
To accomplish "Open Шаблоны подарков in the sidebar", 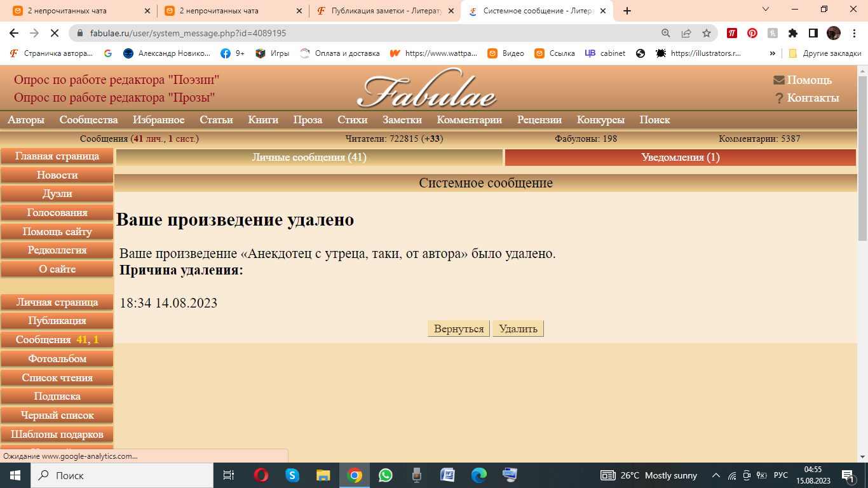I will point(57,435).
